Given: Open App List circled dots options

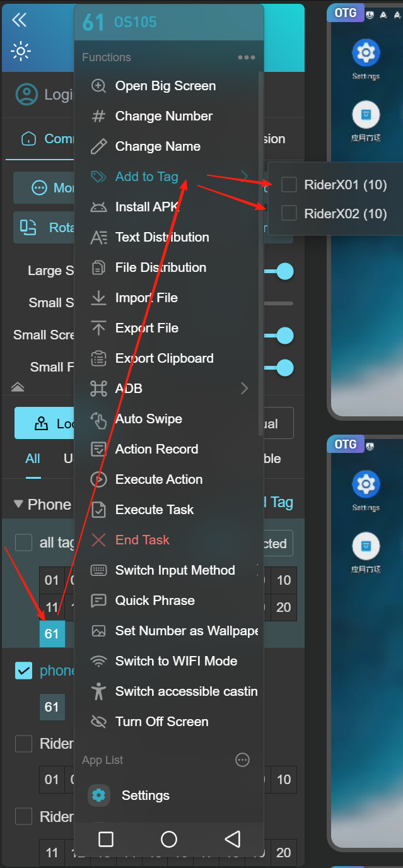Looking at the screenshot, I should coord(243,760).
